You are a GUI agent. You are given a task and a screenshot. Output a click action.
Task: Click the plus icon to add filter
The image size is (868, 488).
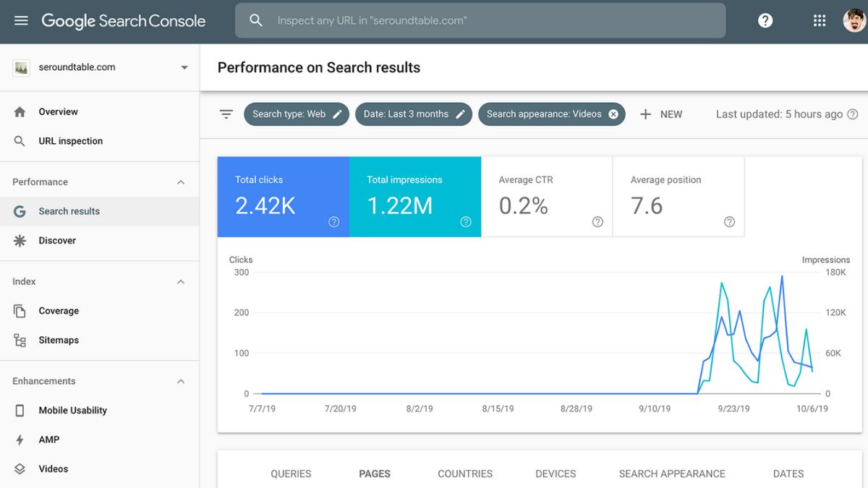645,114
